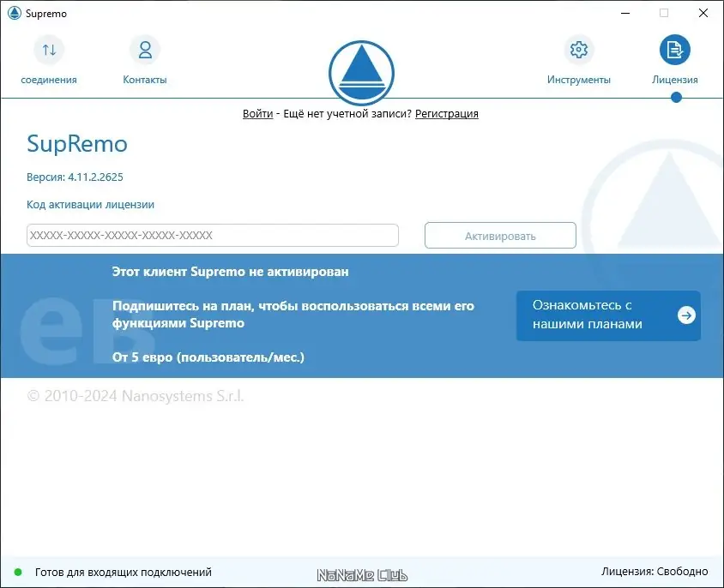Image resolution: width=724 pixels, height=588 pixels.
Task: Click the SupRemo heading text
Action: [x=77, y=144]
